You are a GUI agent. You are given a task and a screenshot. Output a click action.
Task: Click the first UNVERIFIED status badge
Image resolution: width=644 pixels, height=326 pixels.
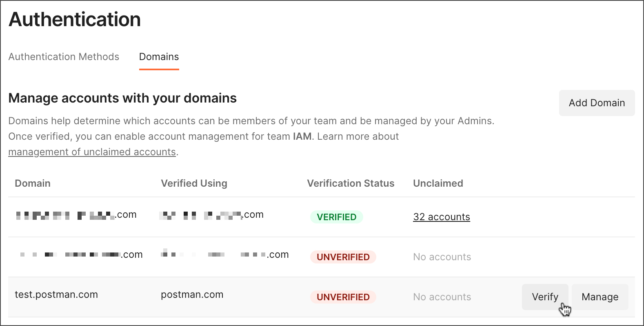pyautogui.click(x=343, y=257)
